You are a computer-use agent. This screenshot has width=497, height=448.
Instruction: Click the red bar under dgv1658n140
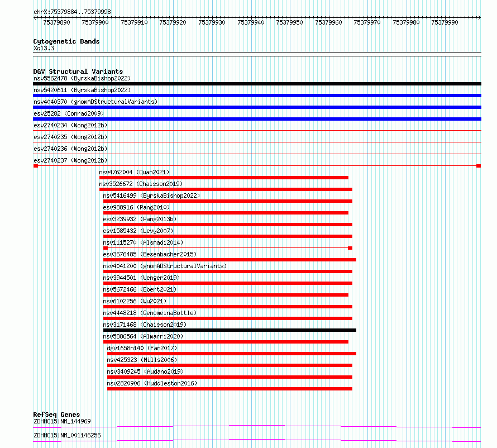[x=232, y=354]
